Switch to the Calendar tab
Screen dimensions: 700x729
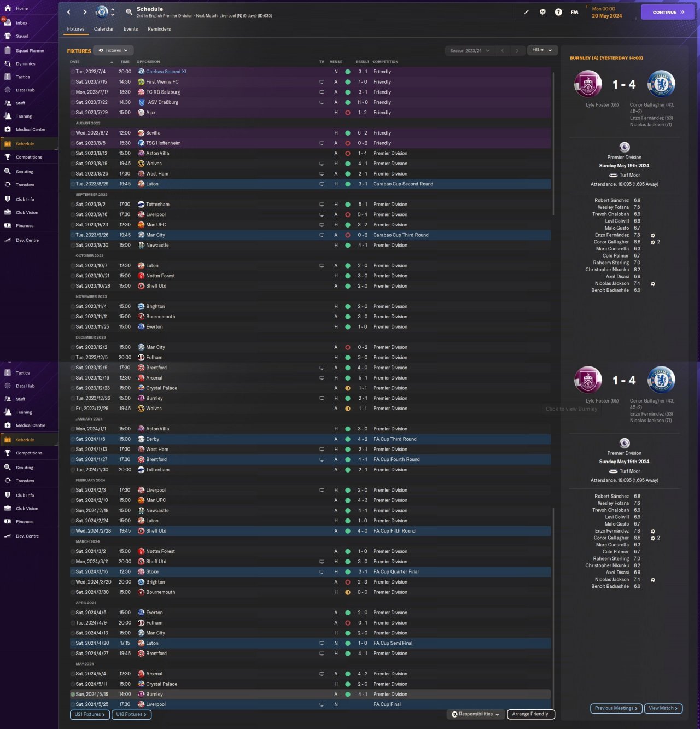tap(104, 29)
